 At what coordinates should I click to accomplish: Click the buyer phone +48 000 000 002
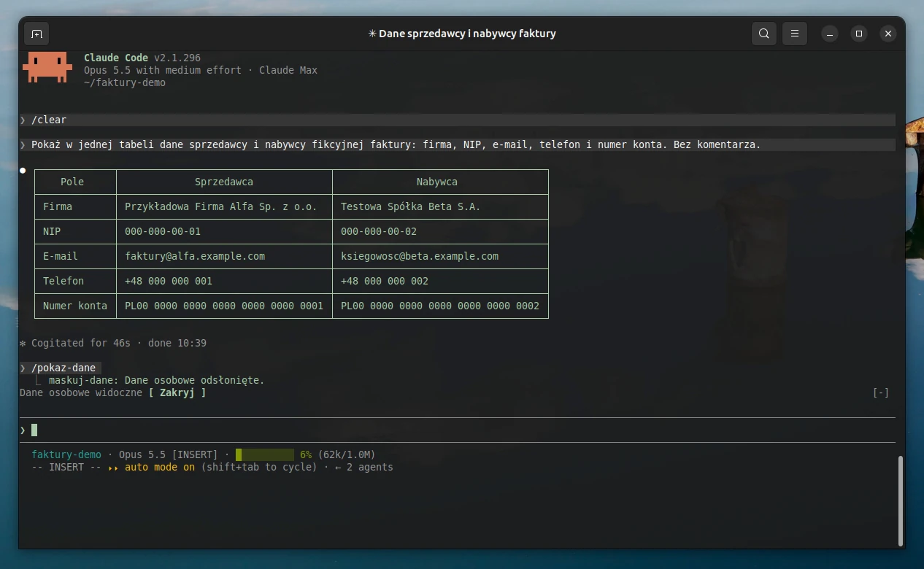385,281
